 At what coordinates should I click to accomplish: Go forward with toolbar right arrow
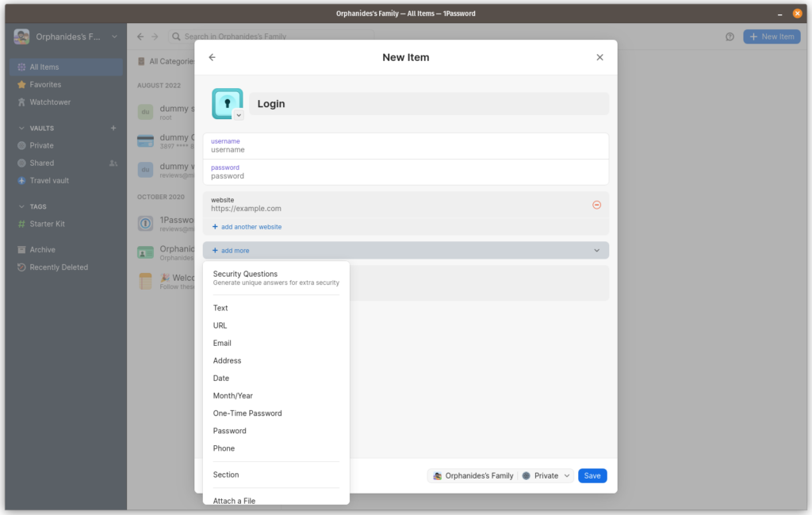[x=155, y=37]
